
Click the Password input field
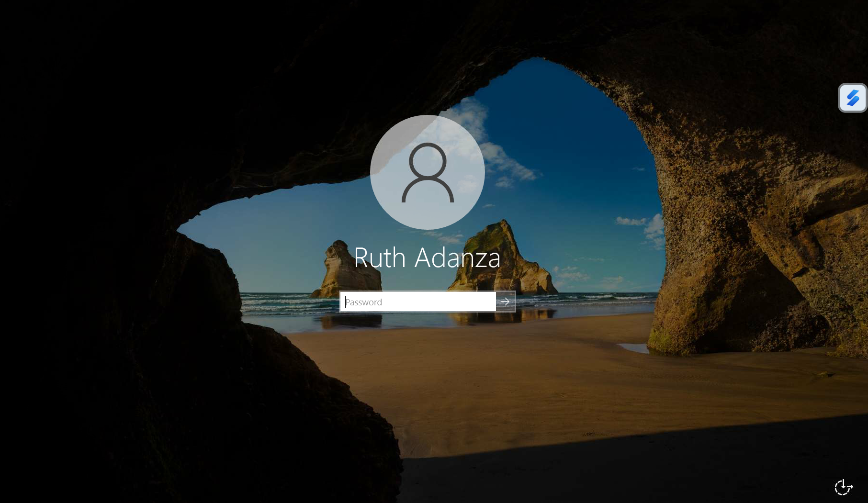click(418, 302)
